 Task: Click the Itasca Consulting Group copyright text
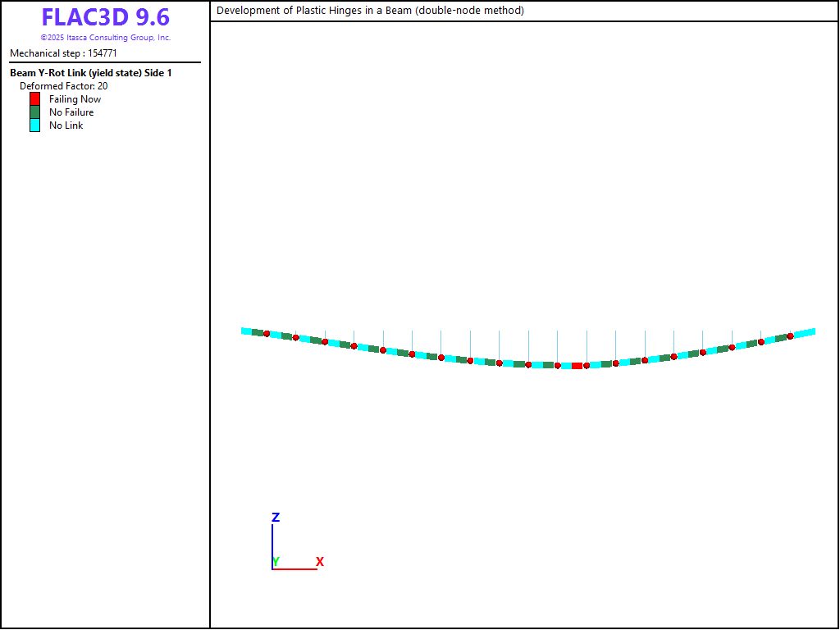click(x=106, y=38)
